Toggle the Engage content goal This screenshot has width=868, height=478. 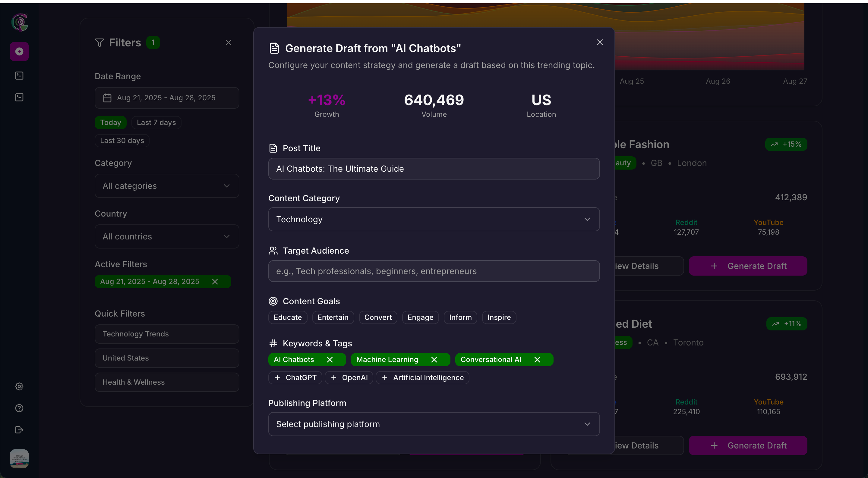[420, 317]
